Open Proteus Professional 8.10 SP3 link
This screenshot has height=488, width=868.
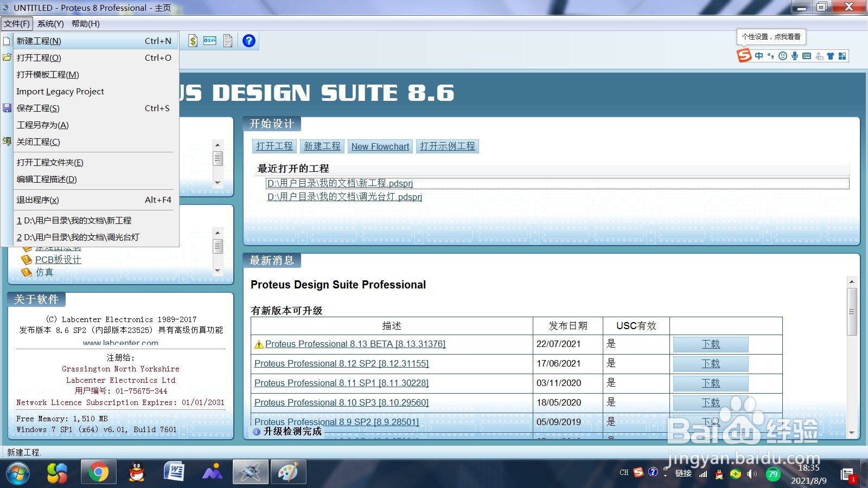tap(341, 402)
